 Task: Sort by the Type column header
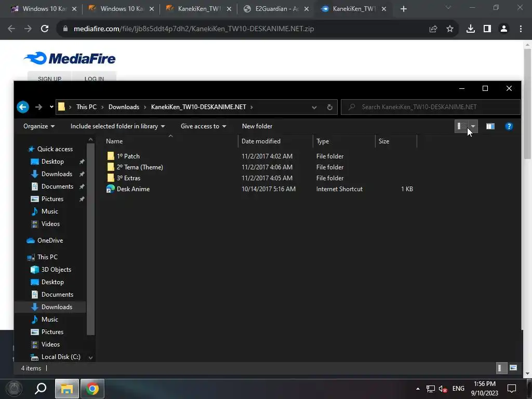pyautogui.click(x=344, y=141)
